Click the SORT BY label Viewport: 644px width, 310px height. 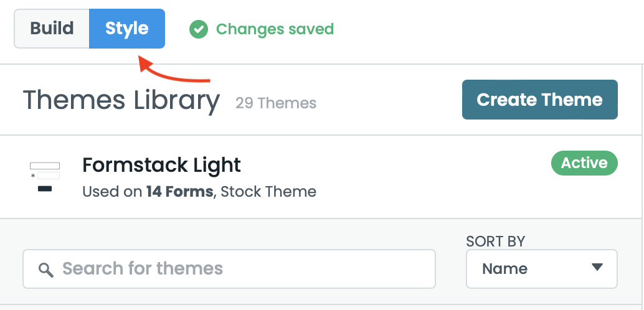496,241
